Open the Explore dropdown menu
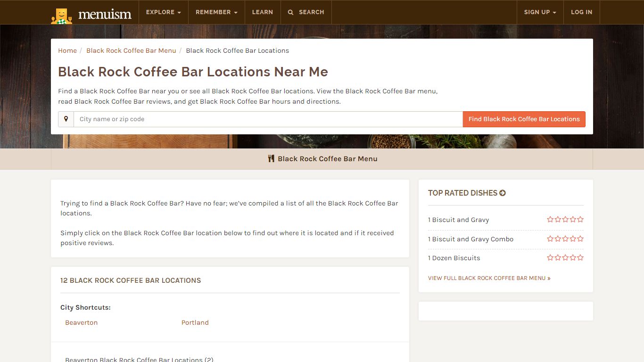Viewport: 644px width, 362px height. tap(163, 12)
